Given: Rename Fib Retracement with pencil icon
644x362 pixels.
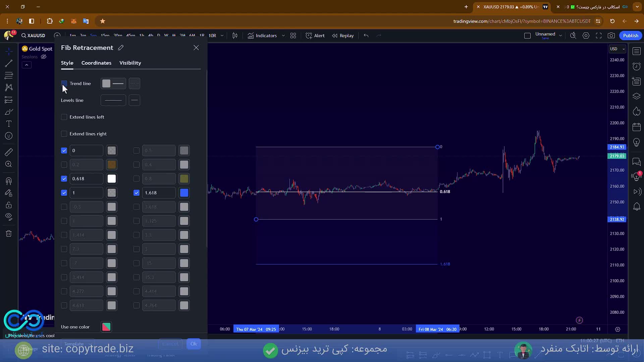Looking at the screenshot, I should 121,48.
